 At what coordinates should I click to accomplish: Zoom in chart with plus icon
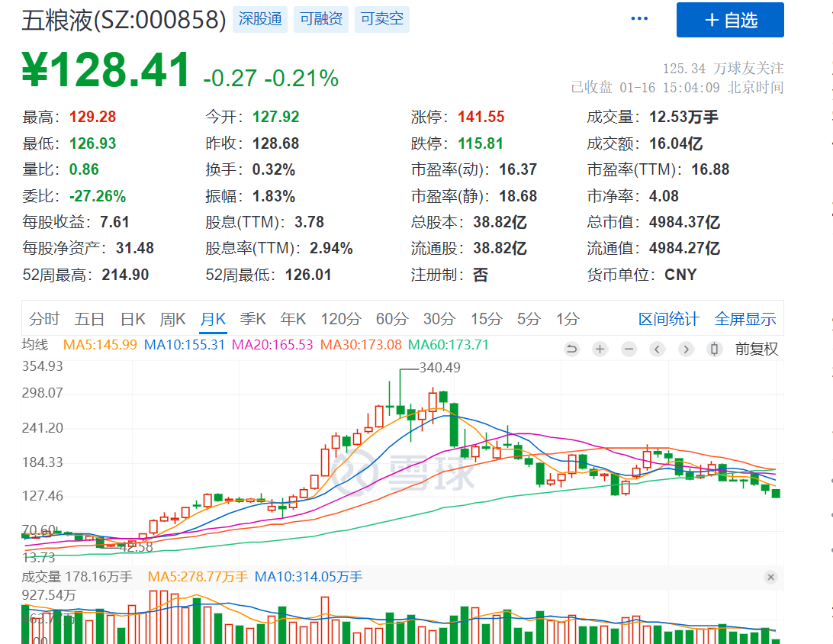coord(600,349)
